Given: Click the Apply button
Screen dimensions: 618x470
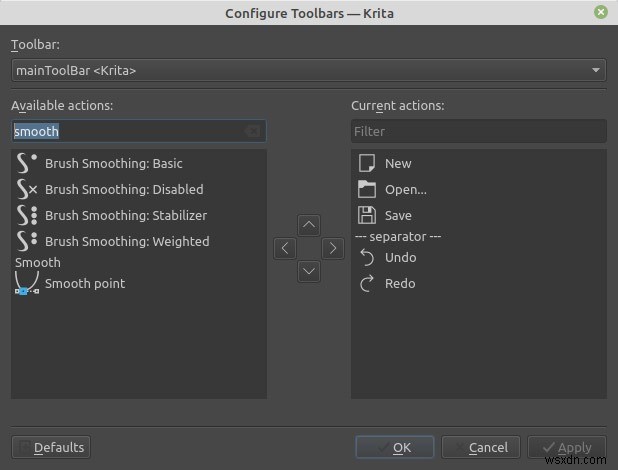Looking at the screenshot, I should pos(567,447).
